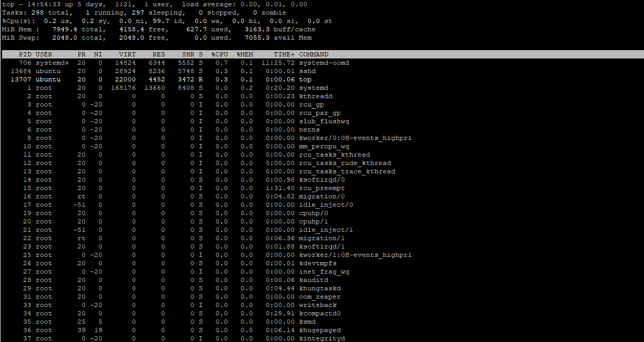Select migration/0 process name
Image resolution: width=644 pixels, height=342 pixels.
(x=322, y=196)
